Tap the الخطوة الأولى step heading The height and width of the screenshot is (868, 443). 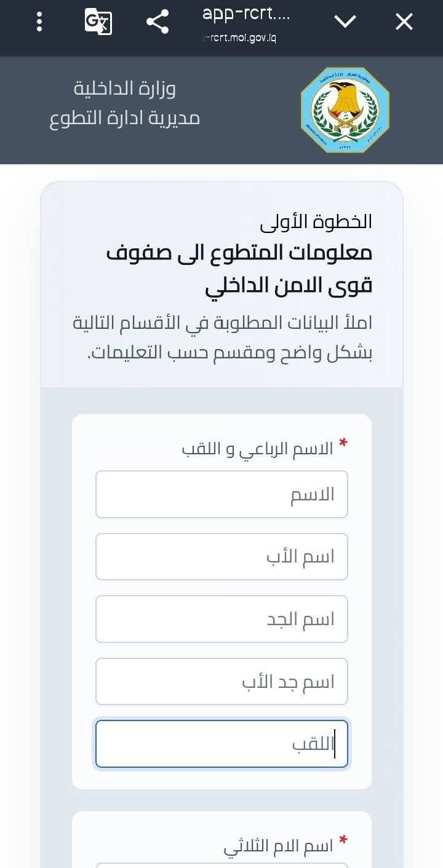[x=316, y=221]
